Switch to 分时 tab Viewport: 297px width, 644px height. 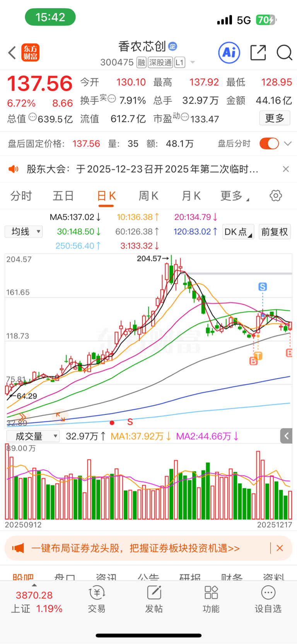21,196
